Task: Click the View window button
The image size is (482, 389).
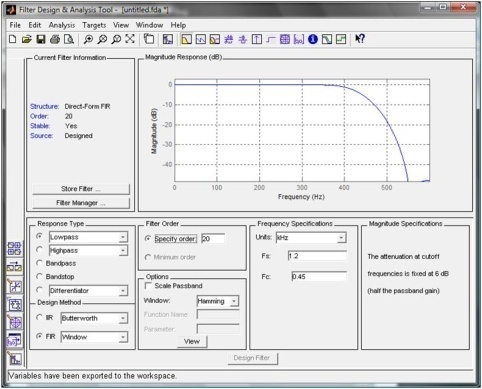Action: (192, 341)
